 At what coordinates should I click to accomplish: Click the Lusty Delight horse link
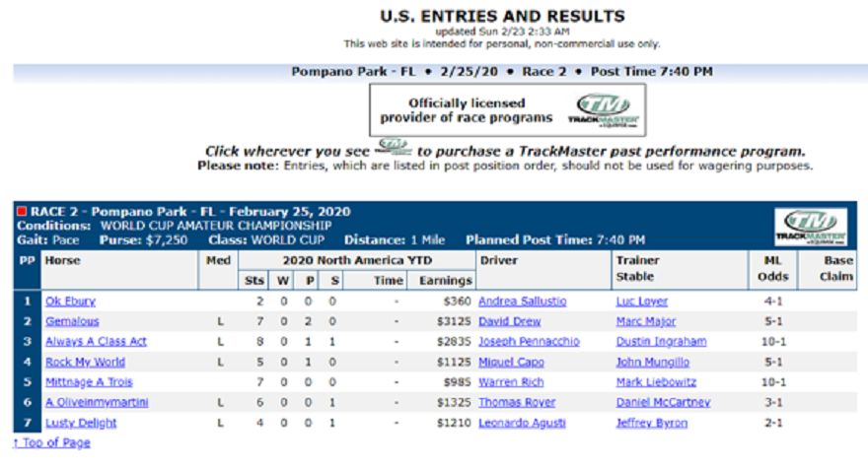click(x=81, y=423)
